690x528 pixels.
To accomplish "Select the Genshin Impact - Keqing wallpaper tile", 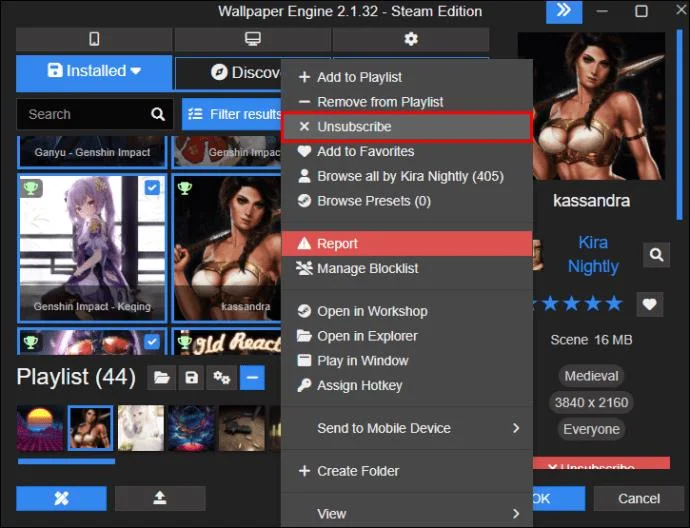I will tap(92, 248).
